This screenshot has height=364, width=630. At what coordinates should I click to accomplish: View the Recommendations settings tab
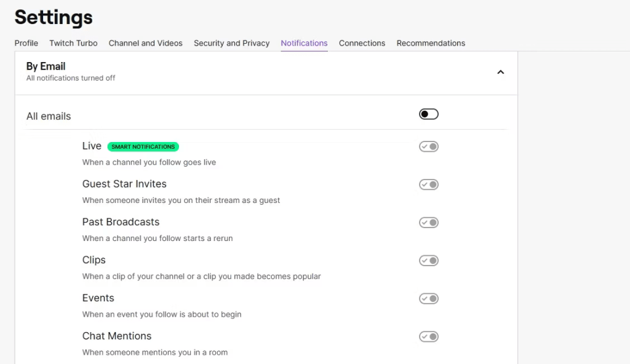[431, 43]
